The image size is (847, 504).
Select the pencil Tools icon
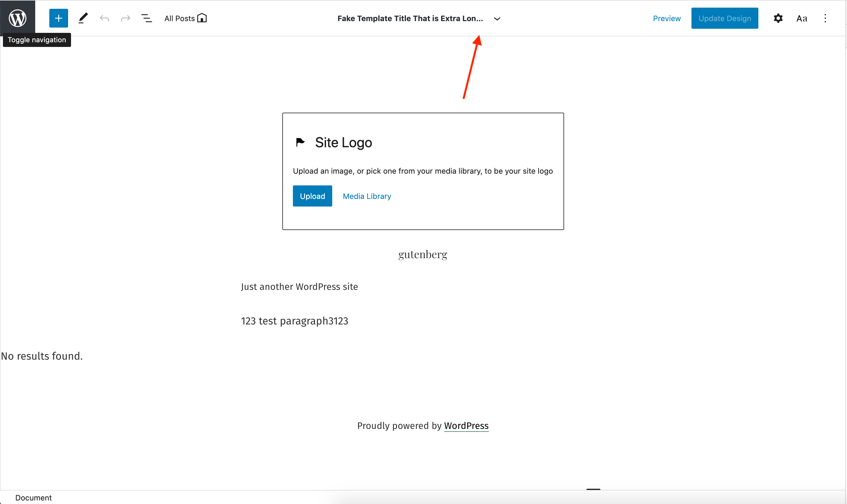pyautogui.click(x=83, y=18)
